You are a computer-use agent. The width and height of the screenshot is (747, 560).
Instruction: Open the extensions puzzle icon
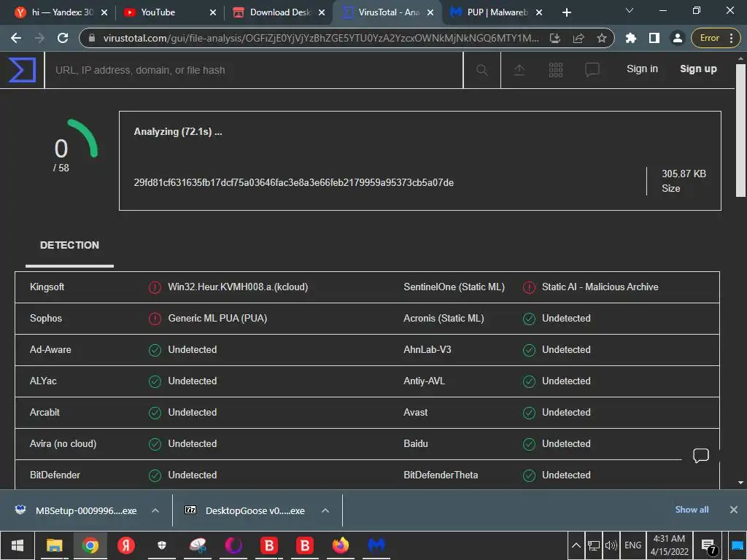(x=631, y=38)
